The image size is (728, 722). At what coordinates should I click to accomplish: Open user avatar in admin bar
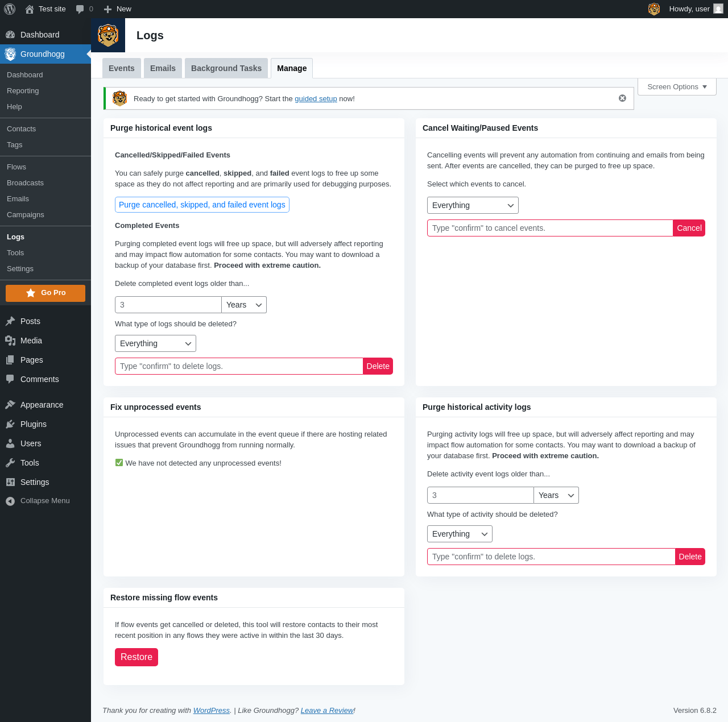point(718,9)
